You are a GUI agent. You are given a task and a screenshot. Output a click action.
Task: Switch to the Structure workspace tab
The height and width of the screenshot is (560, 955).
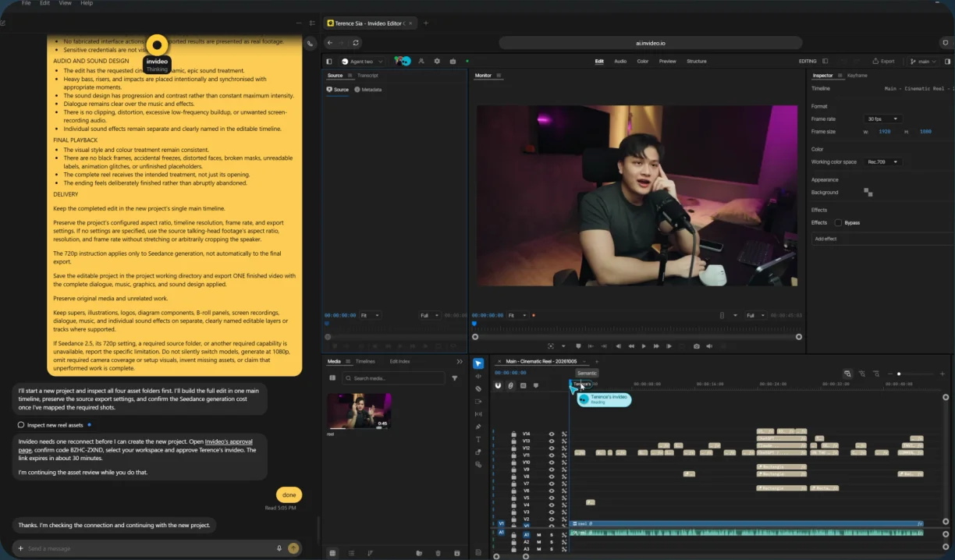[x=697, y=61]
